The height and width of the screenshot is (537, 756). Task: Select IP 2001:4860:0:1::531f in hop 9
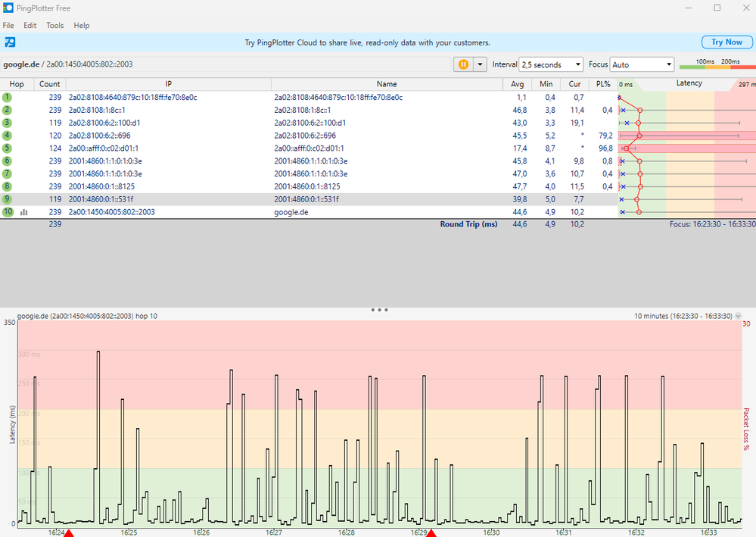(x=101, y=198)
